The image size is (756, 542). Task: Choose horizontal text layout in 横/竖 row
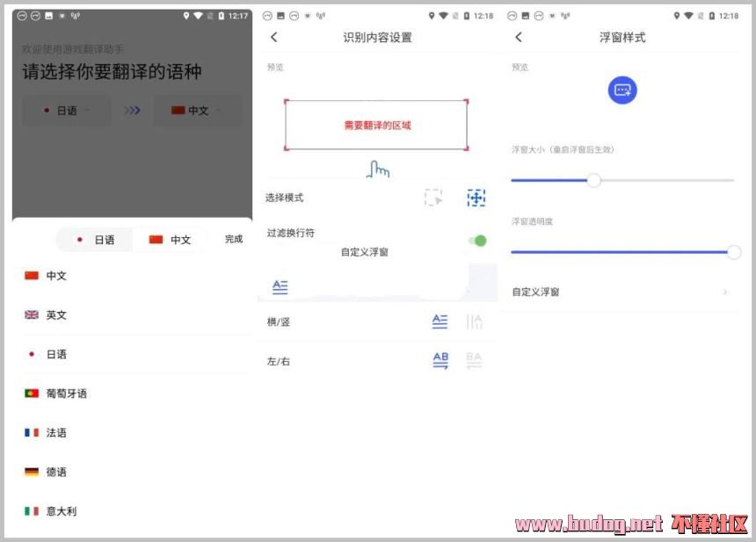(440, 322)
